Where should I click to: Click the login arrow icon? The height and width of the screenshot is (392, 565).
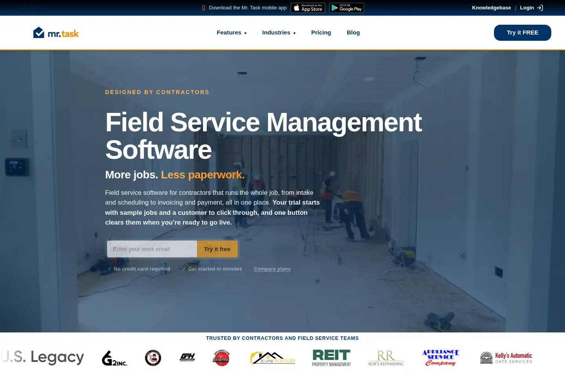click(540, 8)
